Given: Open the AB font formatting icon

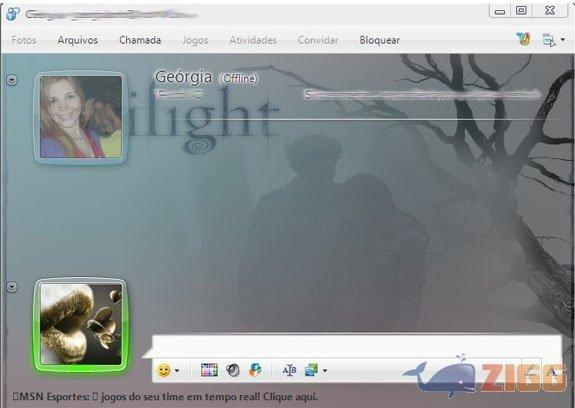Looking at the screenshot, I should (x=289, y=371).
